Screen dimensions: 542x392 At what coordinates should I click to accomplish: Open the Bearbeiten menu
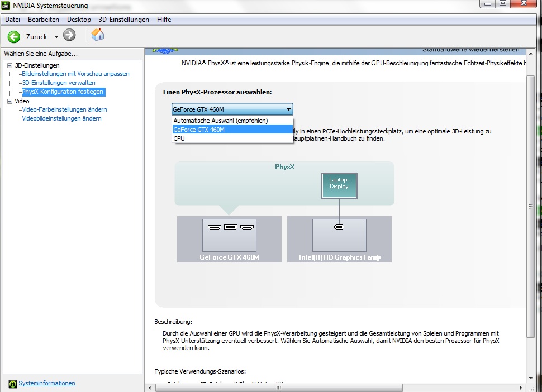tap(44, 20)
